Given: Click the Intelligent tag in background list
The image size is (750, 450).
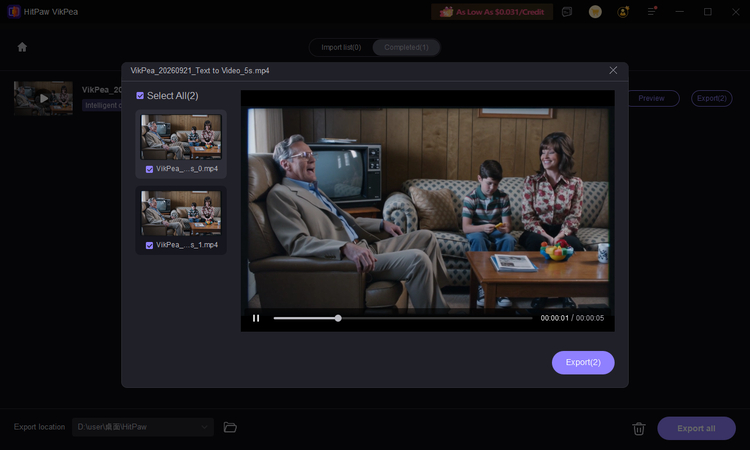Looking at the screenshot, I should [102, 105].
